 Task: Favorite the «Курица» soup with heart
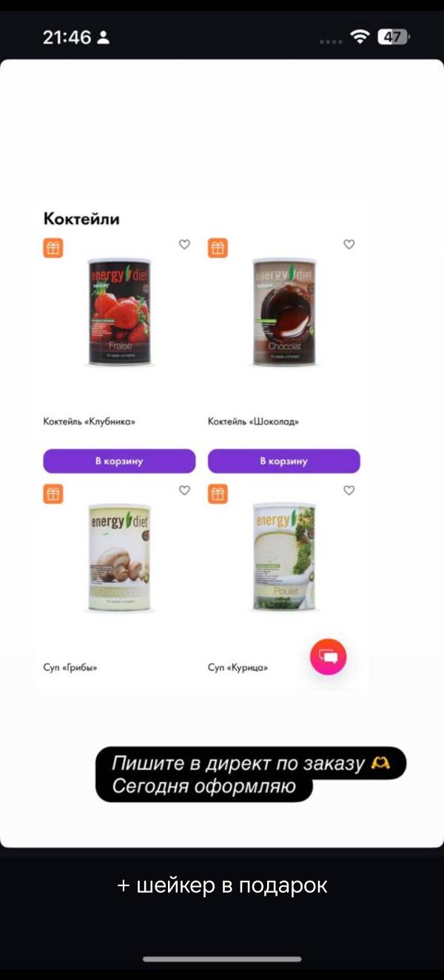tap(349, 490)
